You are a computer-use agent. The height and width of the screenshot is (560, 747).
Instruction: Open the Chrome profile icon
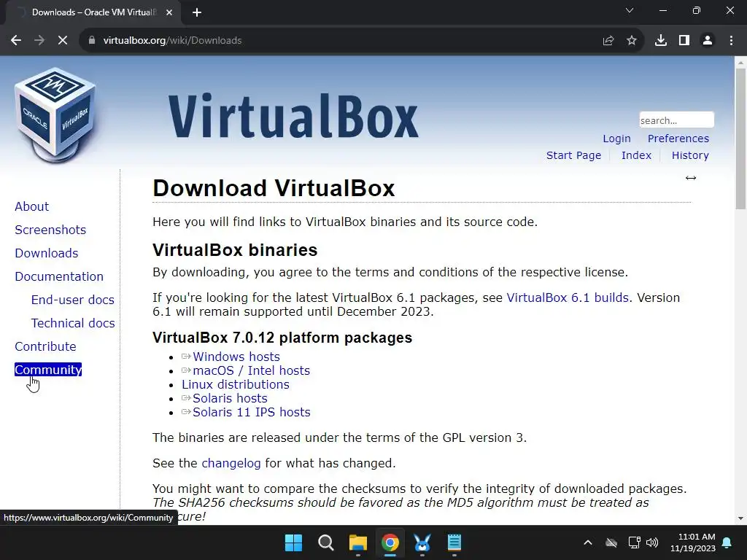708,41
